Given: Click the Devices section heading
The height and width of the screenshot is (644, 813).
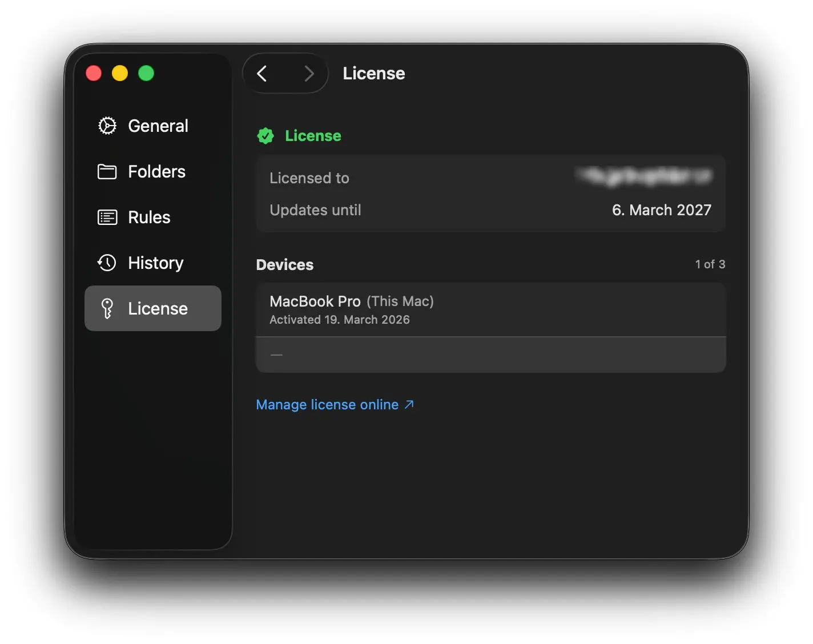Looking at the screenshot, I should coord(285,265).
